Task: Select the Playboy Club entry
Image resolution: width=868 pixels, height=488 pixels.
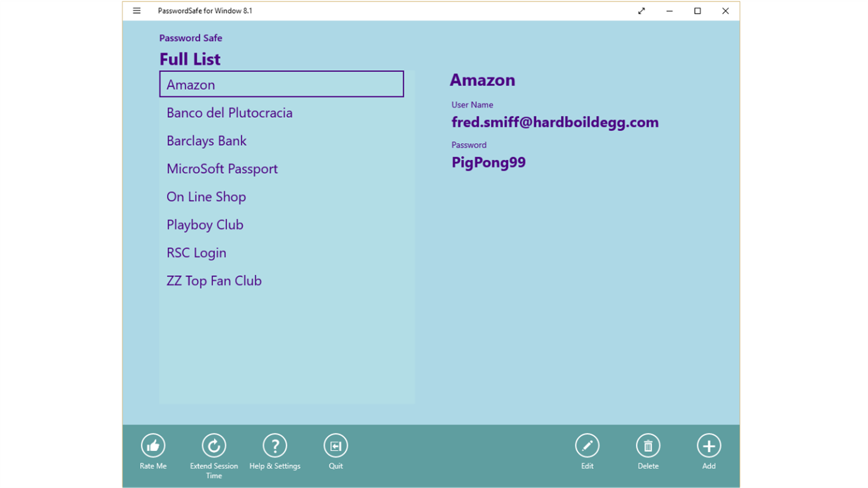Action: click(205, 224)
